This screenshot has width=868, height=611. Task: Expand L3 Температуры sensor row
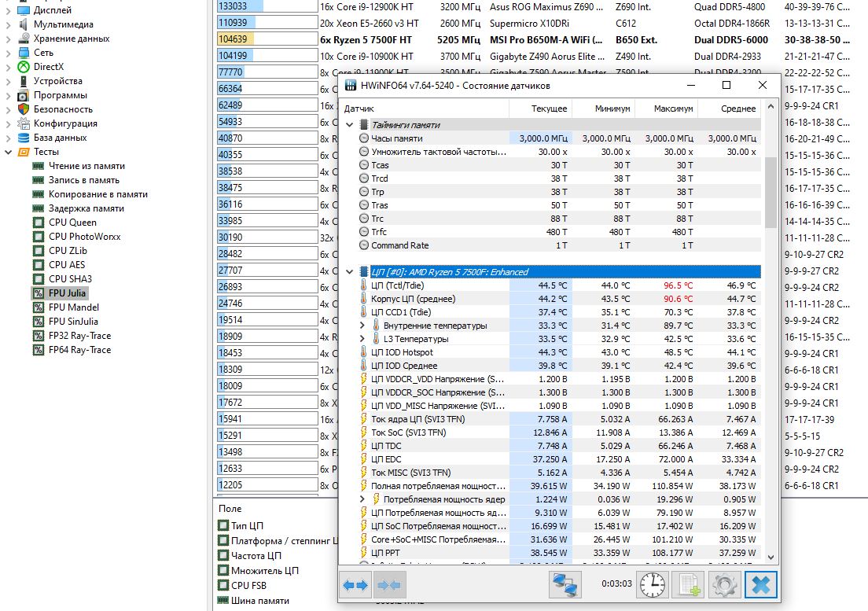[362, 339]
